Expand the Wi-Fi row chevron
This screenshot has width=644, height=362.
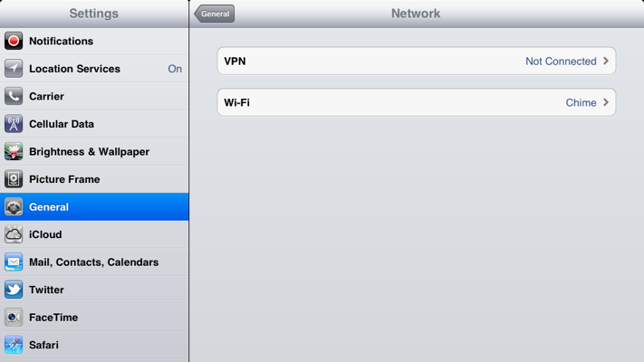tap(606, 102)
